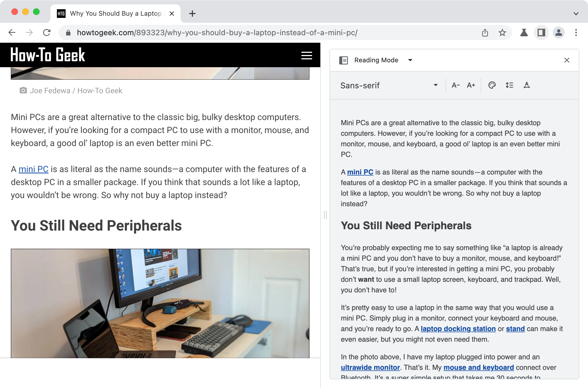This screenshot has width=588, height=388.
Task: Decrease font size with the A− icon
Action: (455, 85)
